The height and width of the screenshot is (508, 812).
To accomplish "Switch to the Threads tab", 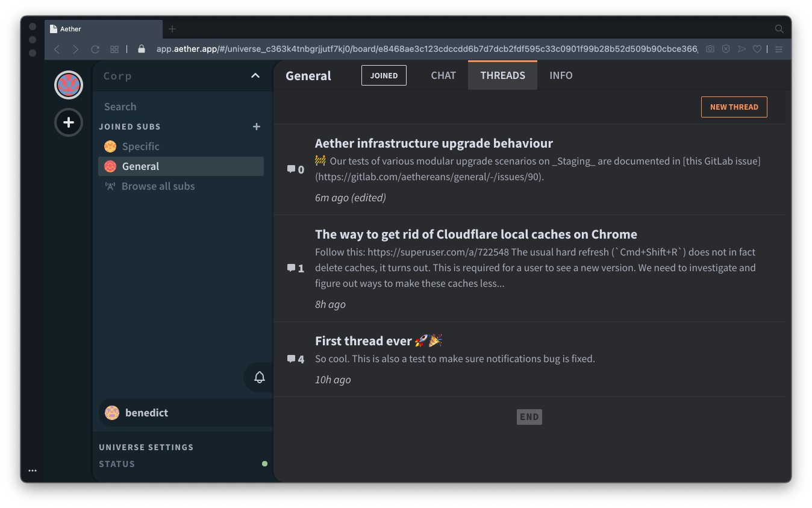I will click(502, 75).
